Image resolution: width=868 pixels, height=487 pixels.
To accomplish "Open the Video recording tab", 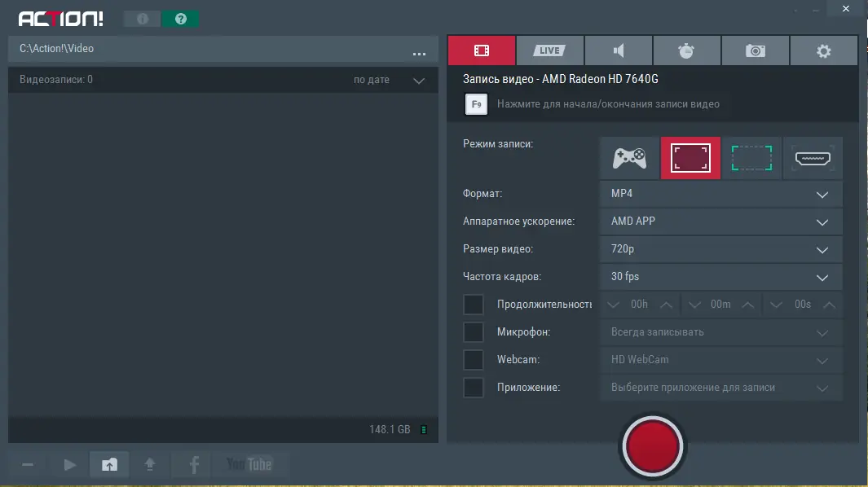I will click(x=482, y=50).
